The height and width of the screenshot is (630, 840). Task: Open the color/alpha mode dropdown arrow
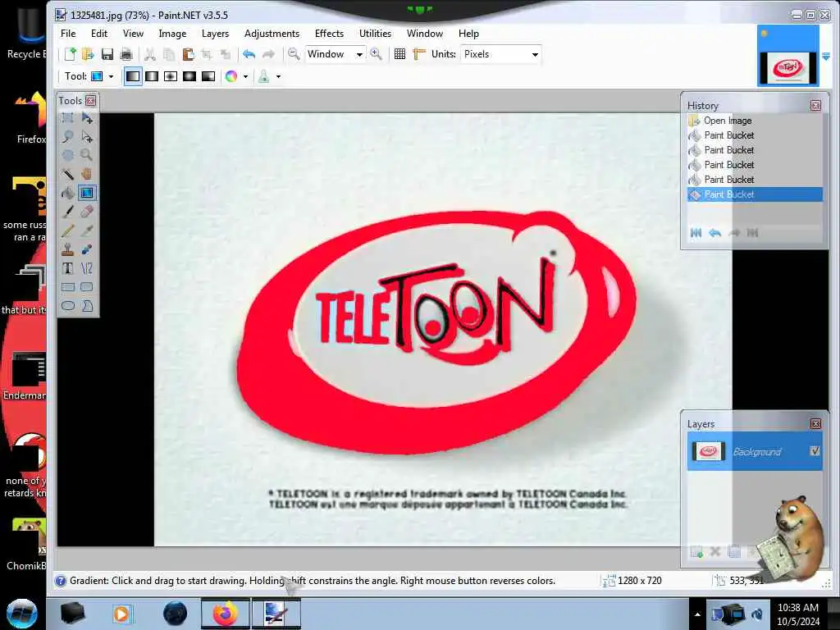point(245,76)
